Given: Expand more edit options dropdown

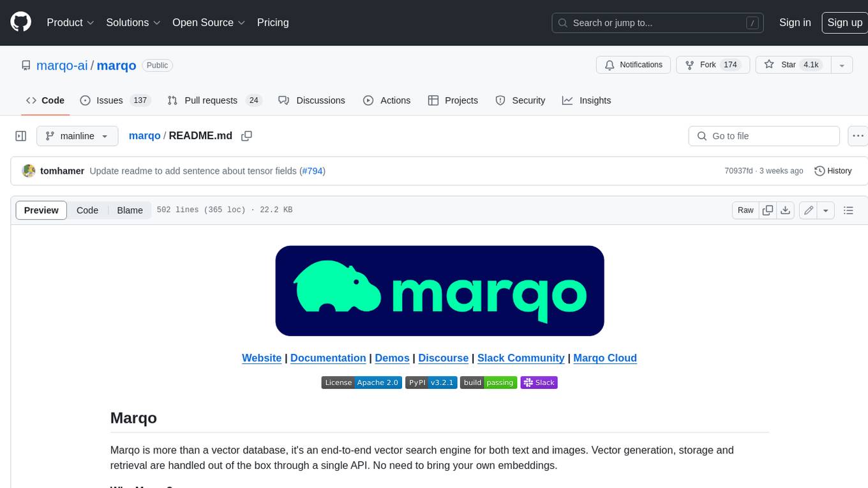Looking at the screenshot, I should click(x=826, y=210).
